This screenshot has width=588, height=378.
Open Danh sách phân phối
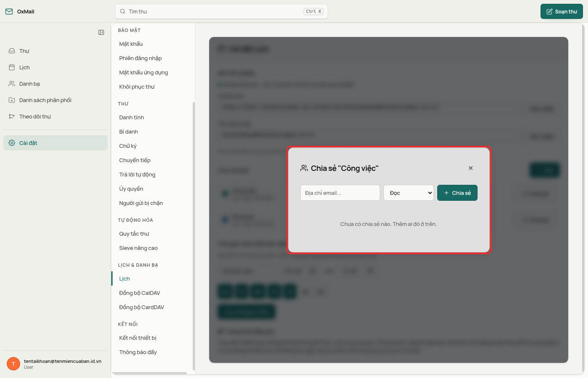55,100
